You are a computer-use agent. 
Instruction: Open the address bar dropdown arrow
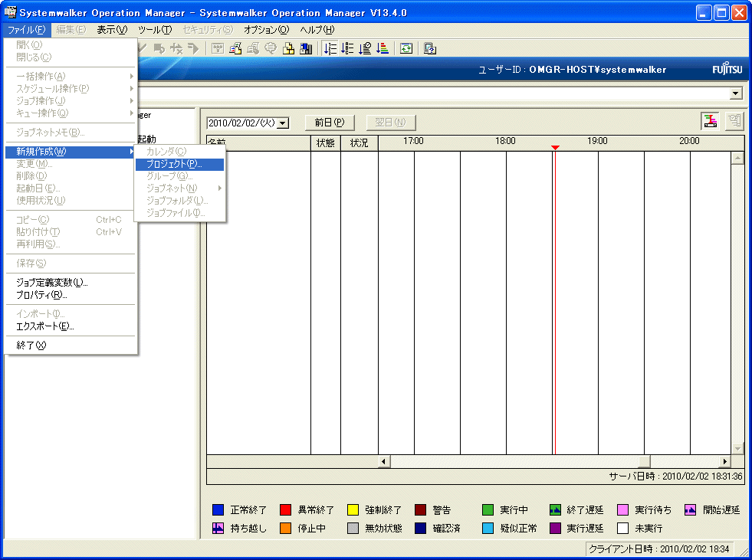(x=736, y=93)
